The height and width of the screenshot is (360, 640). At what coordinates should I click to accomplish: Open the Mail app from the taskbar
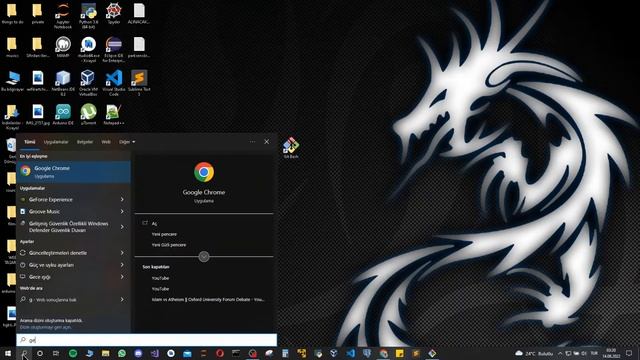[x=187, y=353]
